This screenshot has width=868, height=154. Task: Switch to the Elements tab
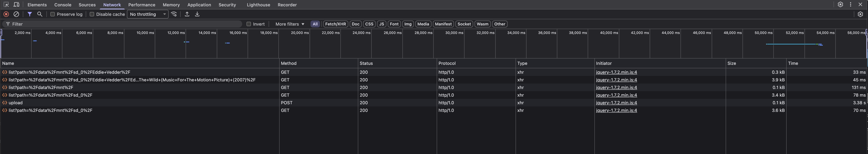coord(37,5)
